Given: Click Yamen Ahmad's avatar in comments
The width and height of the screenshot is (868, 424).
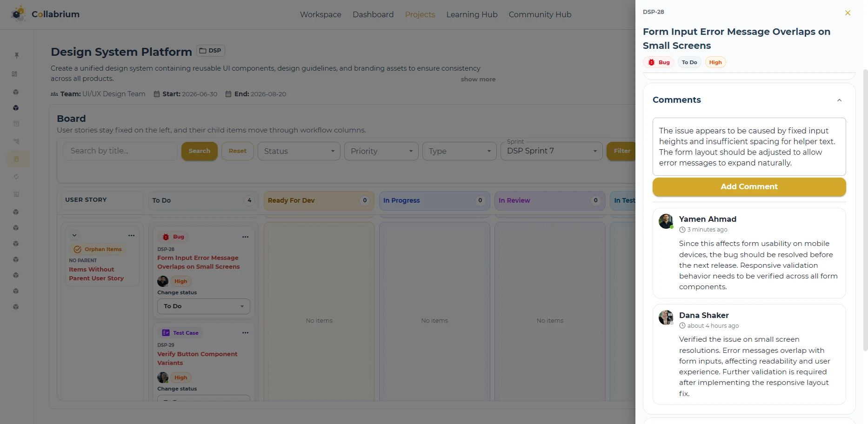Looking at the screenshot, I should tap(666, 221).
